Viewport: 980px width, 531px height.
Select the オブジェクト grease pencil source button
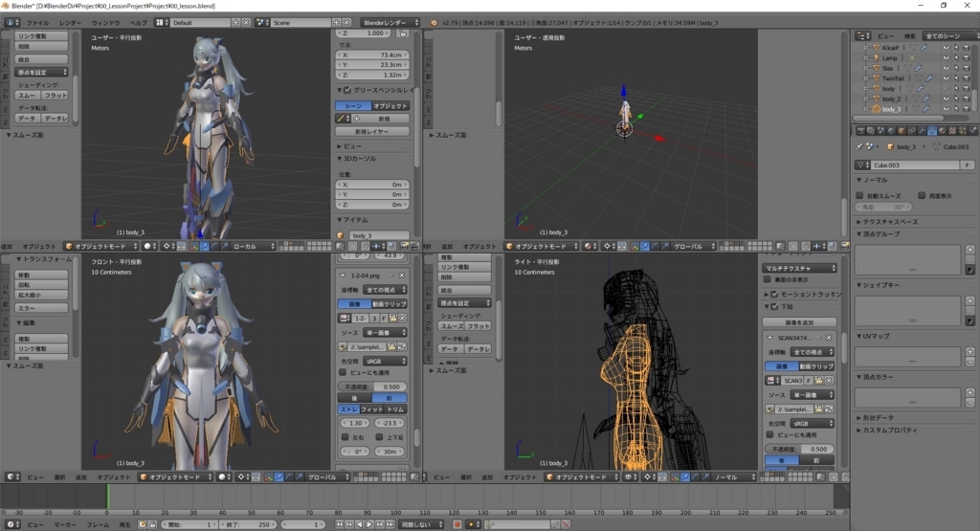coord(391,105)
